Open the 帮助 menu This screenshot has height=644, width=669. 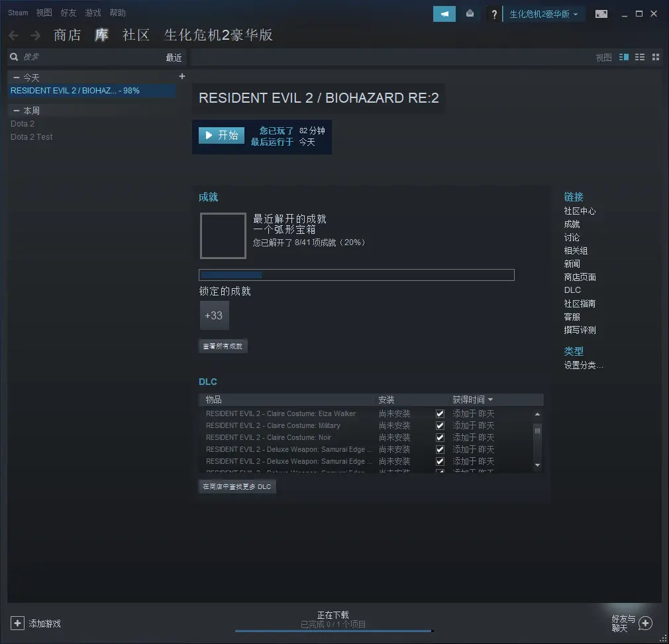tap(117, 13)
